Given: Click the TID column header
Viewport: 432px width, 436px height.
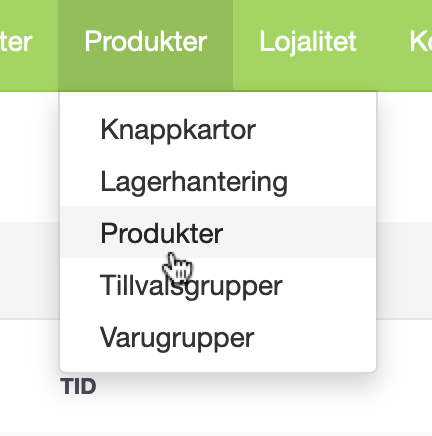Looking at the screenshot, I should click(78, 386).
